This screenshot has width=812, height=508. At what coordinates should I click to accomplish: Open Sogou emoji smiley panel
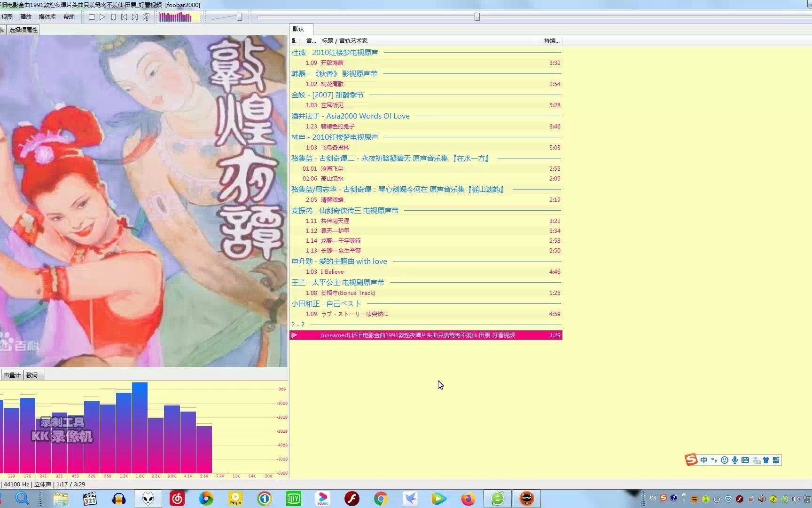(x=725, y=460)
